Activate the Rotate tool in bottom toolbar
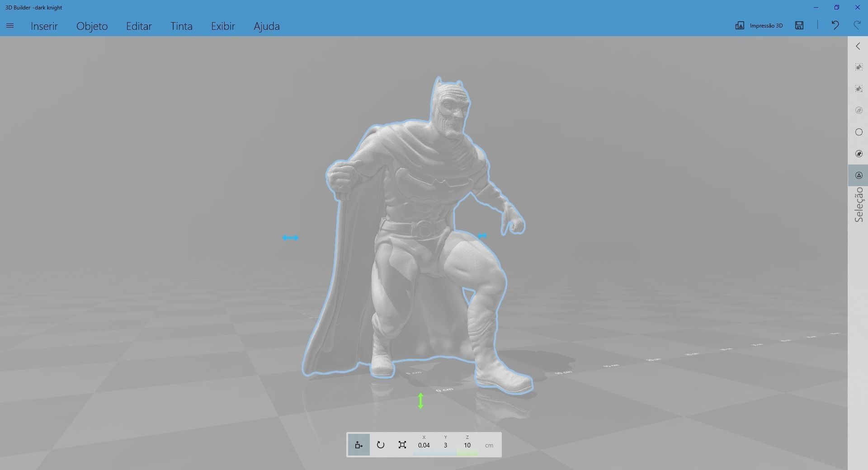This screenshot has width=868, height=470. pyautogui.click(x=381, y=445)
